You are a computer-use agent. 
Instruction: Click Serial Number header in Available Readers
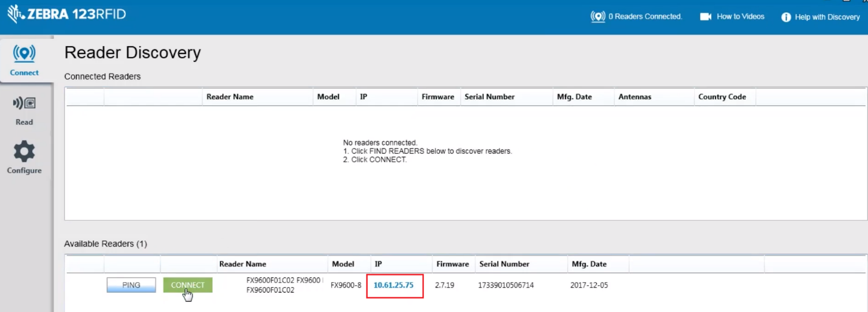pyautogui.click(x=504, y=264)
